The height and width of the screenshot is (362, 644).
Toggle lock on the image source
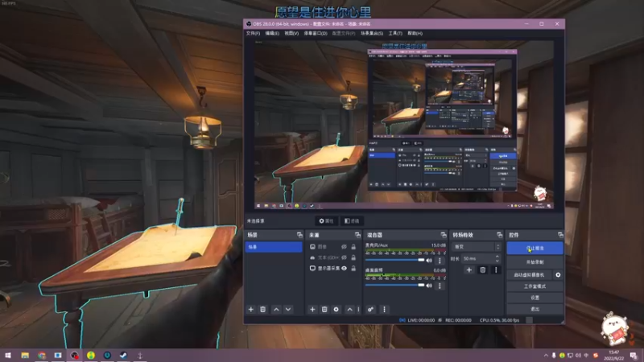[x=353, y=247]
